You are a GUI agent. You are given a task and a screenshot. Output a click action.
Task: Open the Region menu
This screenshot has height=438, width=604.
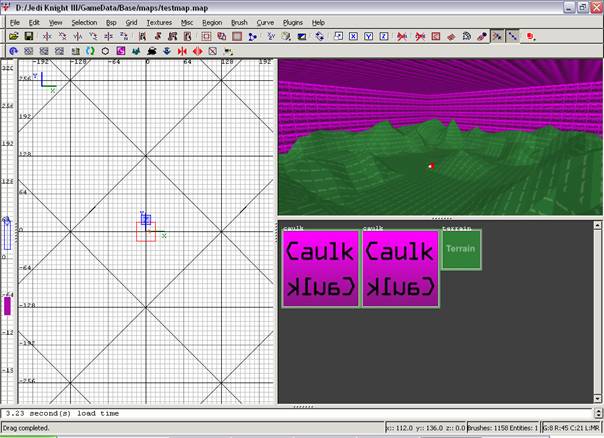tap(212, 22)
